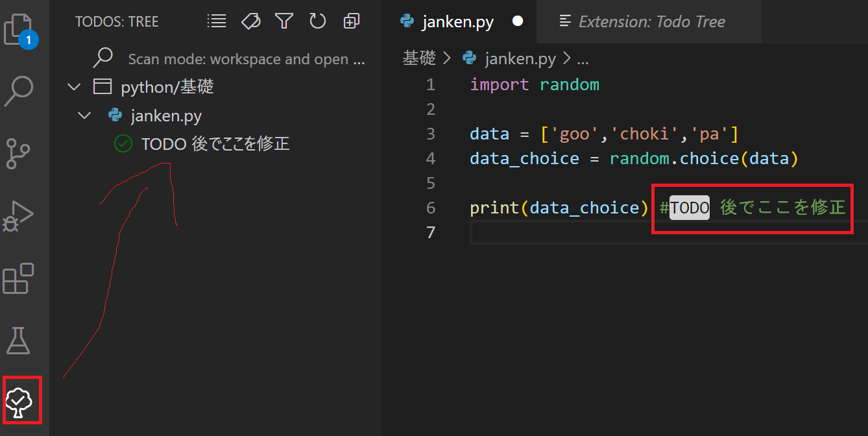Refresh the Todo Tree results
The width and height of the screenshot is (868, 436).
point(317,20)
